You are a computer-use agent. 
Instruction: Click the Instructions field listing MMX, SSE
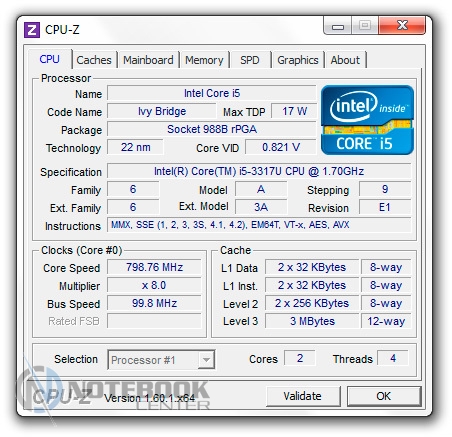[x=259, y=225]
